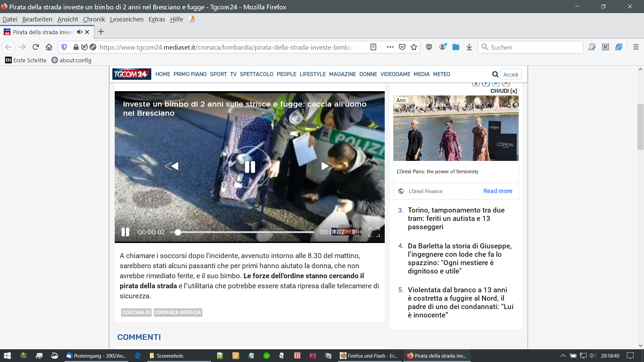
Task: Go to the Firefox home page
Action: pyautogui.click(x=49, y=47)
